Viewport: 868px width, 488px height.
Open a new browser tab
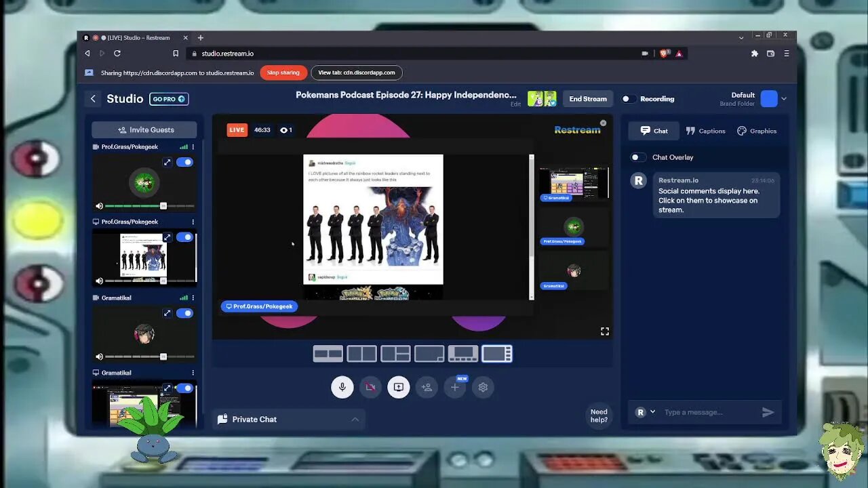[200, 38]
